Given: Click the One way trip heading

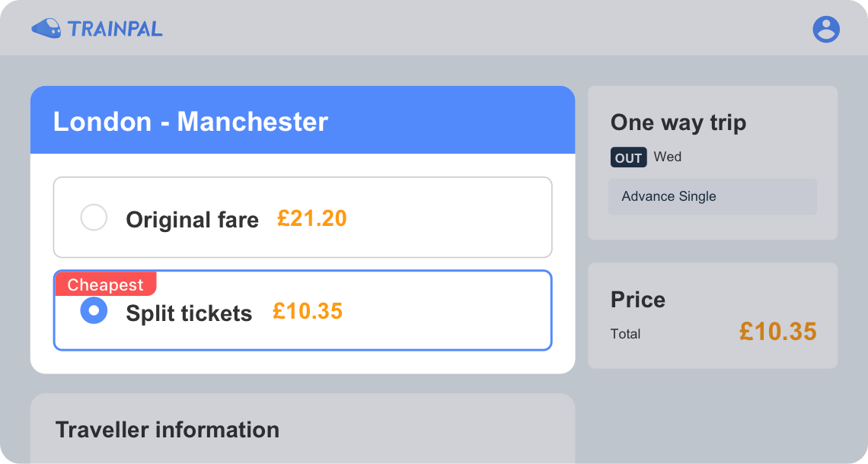Looking at the screenshot, I should pos(678,122).
